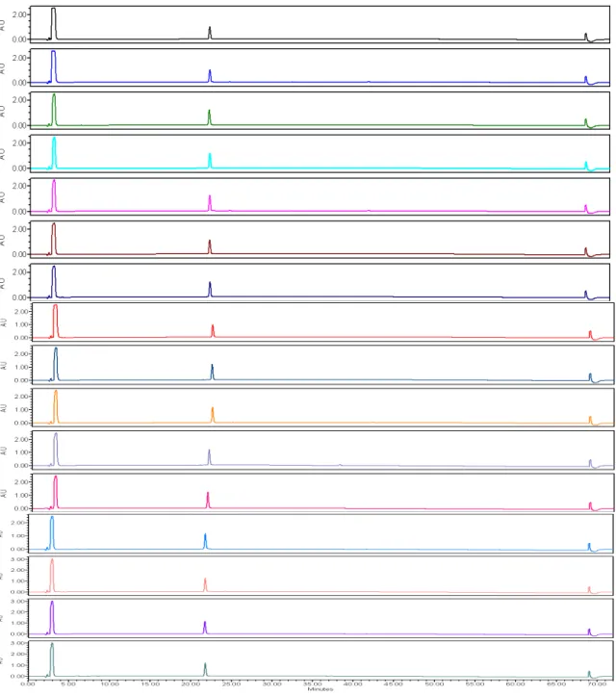Viewport: 616px width, 696px height.
Task: Click the 25.00 tick label on the time axis
Action: tap(231, 684)
